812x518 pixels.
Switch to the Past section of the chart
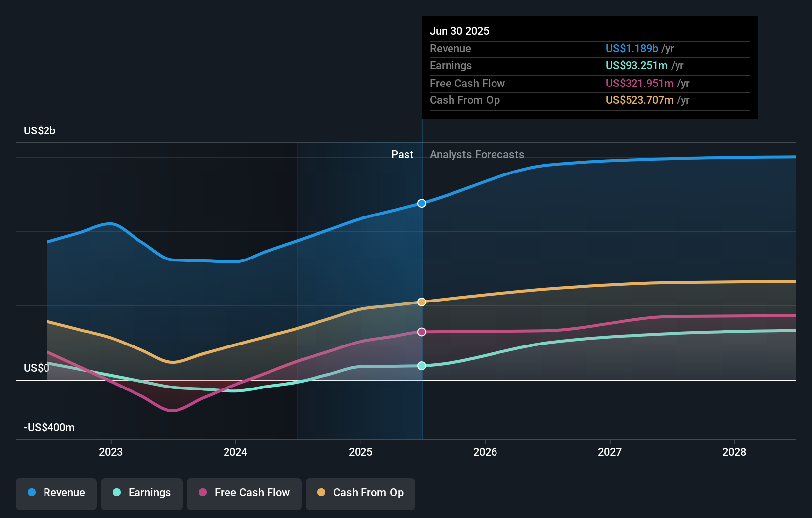pyautogui.click(x=402, y=154)
